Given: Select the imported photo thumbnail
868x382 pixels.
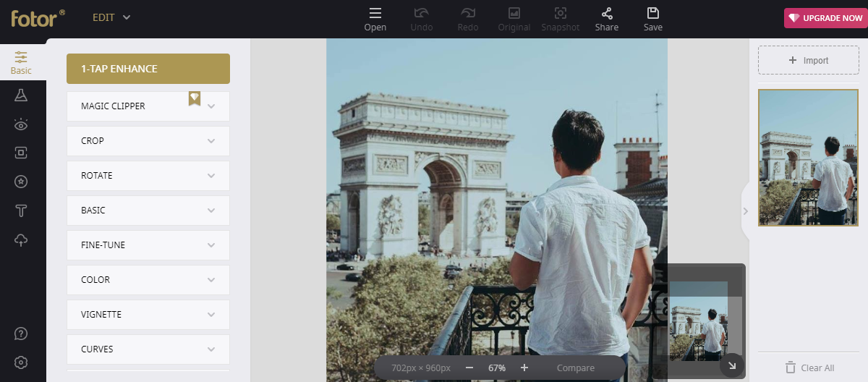Looking at the screenshot, I should pos(808,157).
